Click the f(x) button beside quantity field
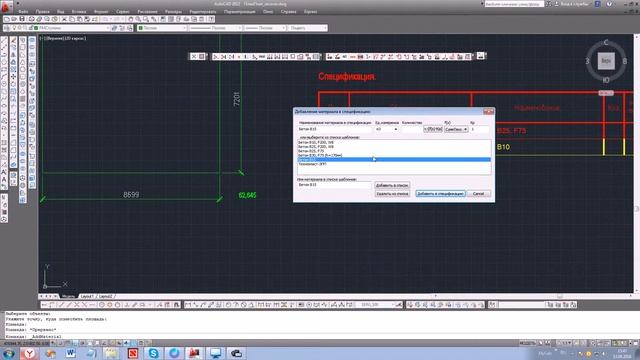640x360 pixels. [x=433, y=129]
